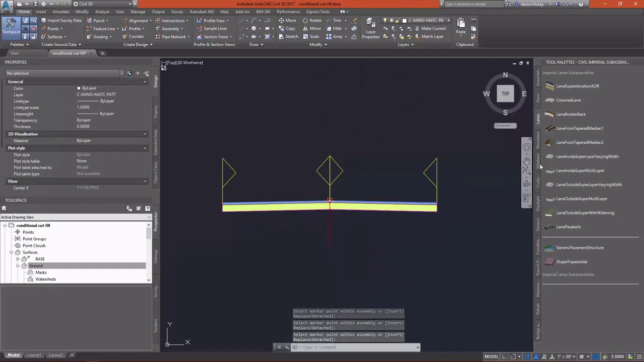The height and width of the screenshot is (362, 644).
Task: Select LaneParabolic subassembly
Action: pos(569,227)
